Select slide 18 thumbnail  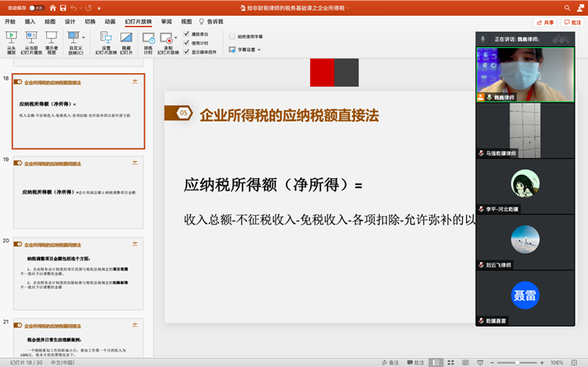(78, 112)
